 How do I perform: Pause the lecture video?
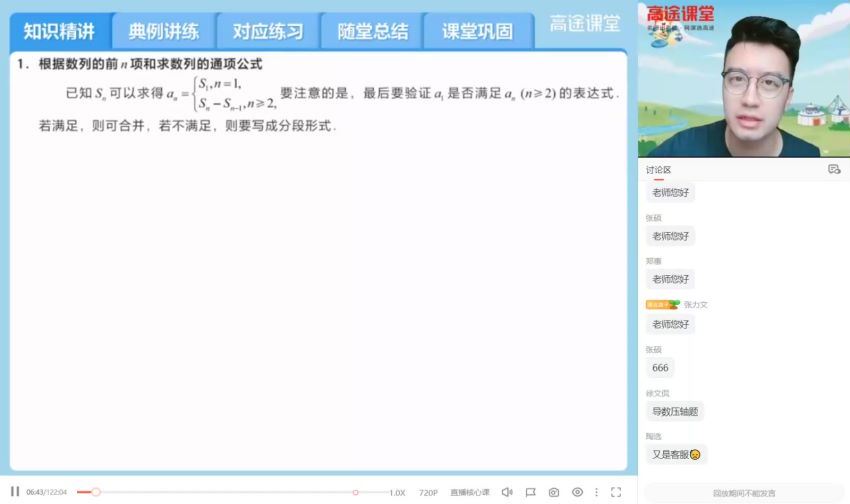(x=15, y=492)
